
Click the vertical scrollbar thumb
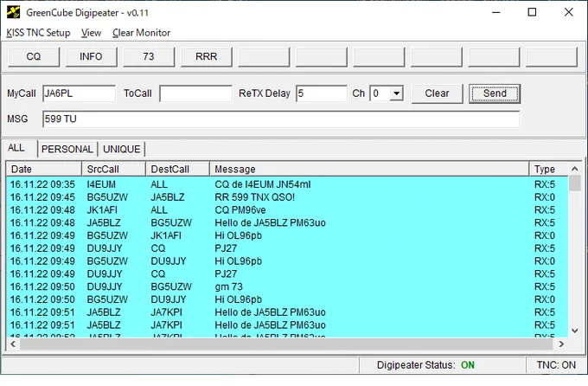574,183
